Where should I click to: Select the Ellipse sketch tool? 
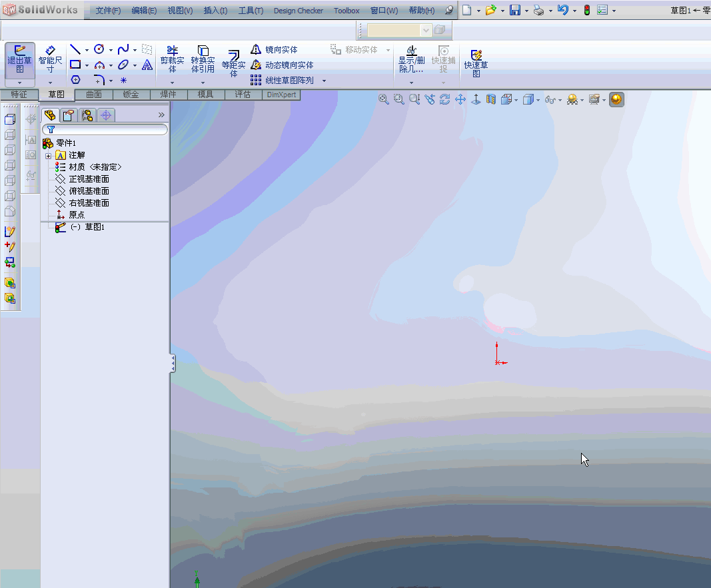pos(123,65)
